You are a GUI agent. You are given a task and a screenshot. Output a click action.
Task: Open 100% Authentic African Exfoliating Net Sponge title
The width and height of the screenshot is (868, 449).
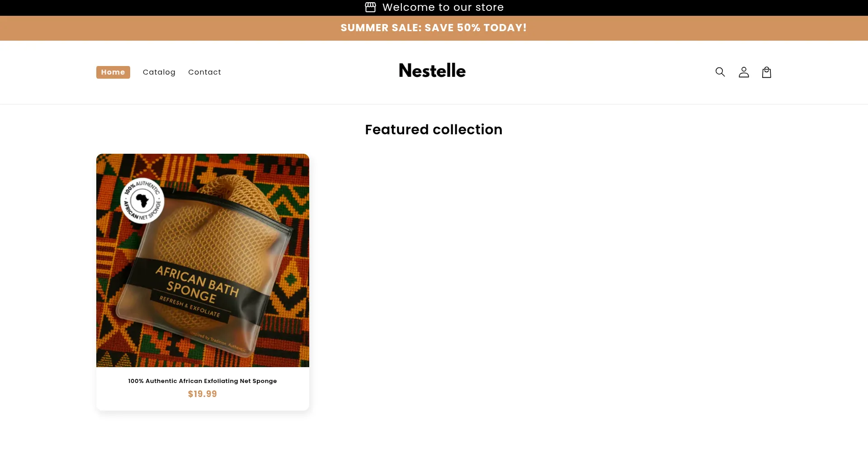click(x=203, y=381)
